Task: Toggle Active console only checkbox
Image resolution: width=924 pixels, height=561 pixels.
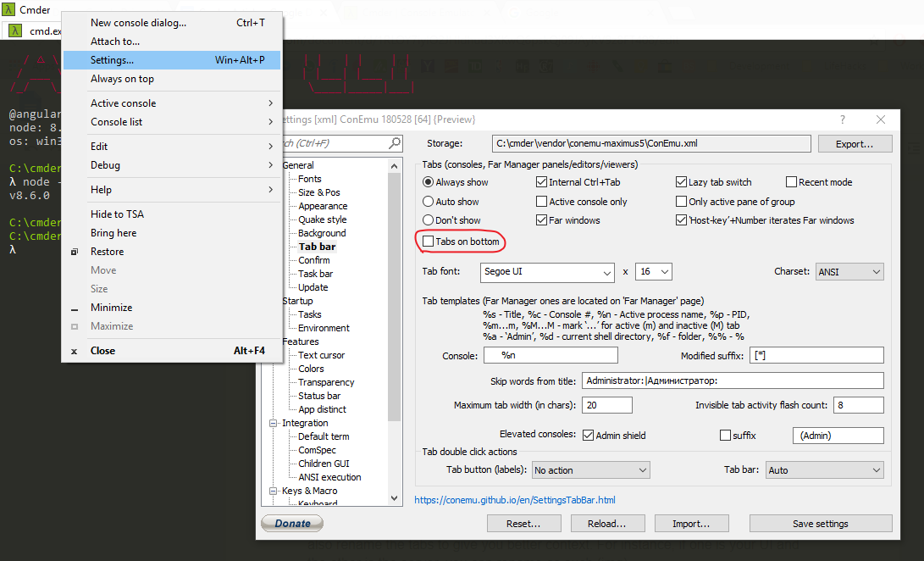Action: pos(541,202)
